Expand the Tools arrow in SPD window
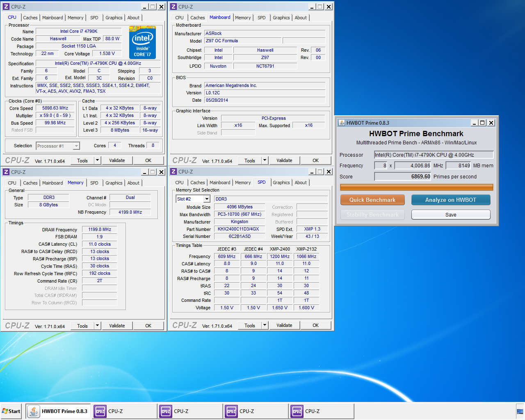This screenshot has width=525, height=420. coord(265,325)
